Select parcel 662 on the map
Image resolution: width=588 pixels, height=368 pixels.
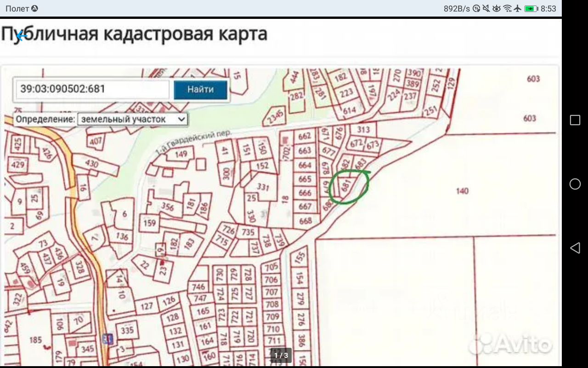point(305,136)
